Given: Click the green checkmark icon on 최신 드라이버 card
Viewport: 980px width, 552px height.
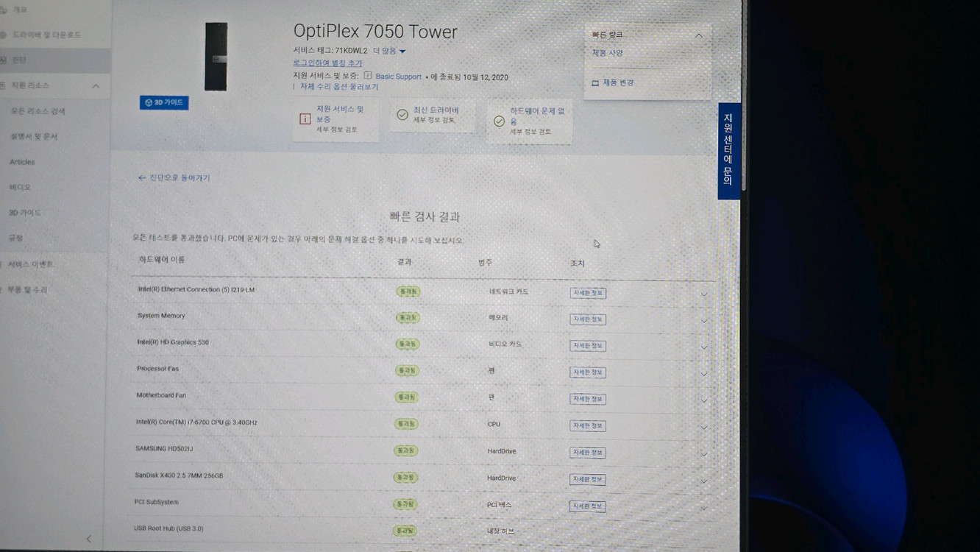Looking at the screenshot, I should 402,115.
